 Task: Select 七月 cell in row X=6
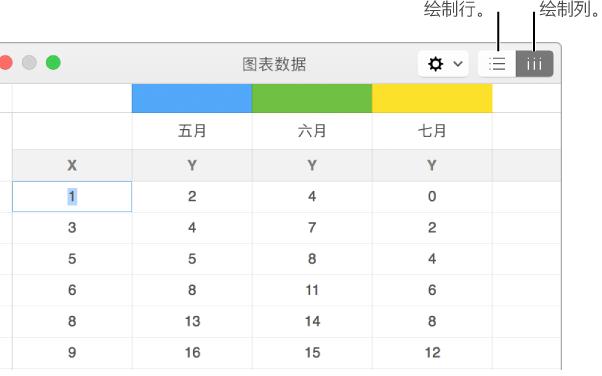432,290
